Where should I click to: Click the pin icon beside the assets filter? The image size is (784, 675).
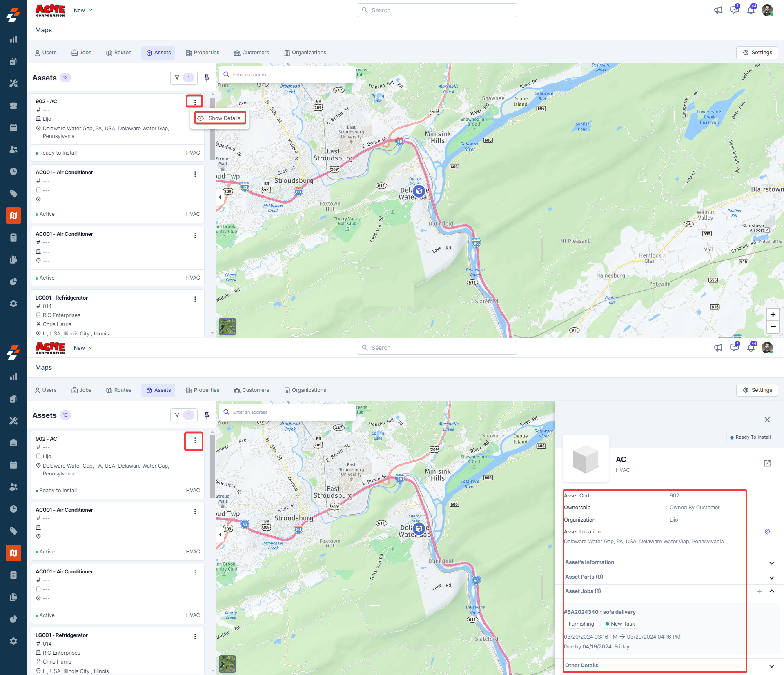[x=207, y=78]
